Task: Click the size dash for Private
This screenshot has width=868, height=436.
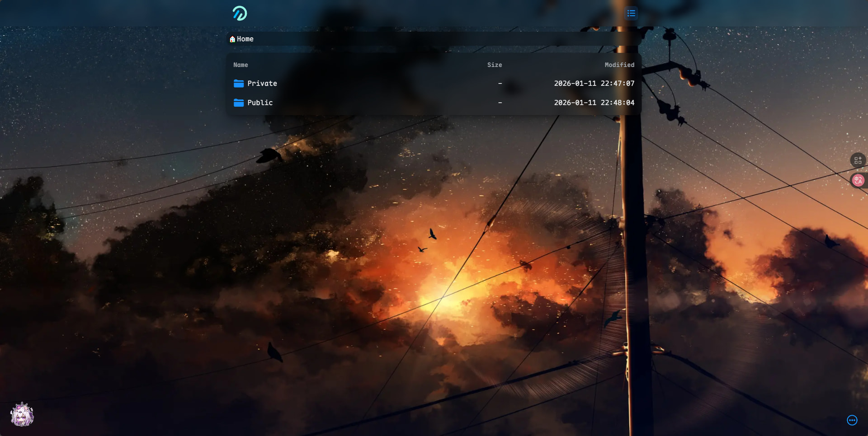Action: 500,83
